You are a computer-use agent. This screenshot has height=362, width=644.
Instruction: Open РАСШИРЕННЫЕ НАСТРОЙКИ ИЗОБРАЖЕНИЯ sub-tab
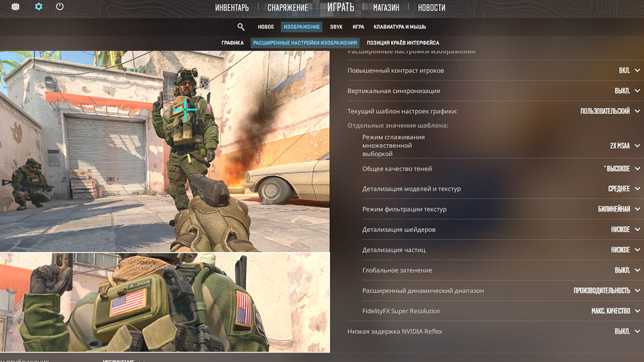(305, 43)
